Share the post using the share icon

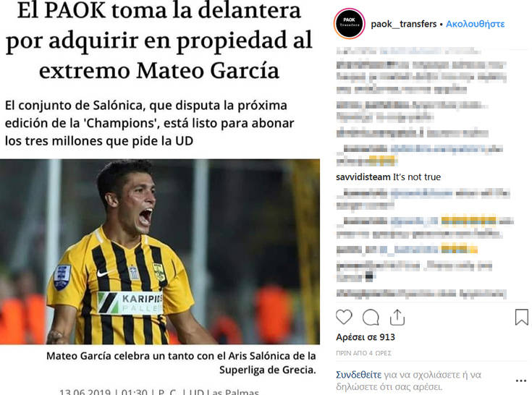(397, 318)
